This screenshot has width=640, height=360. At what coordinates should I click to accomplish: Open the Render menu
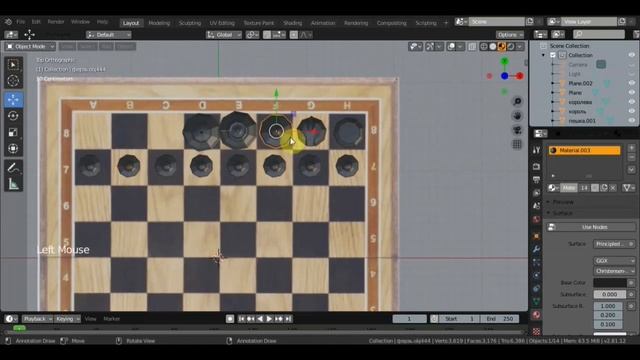click(56, 22)
